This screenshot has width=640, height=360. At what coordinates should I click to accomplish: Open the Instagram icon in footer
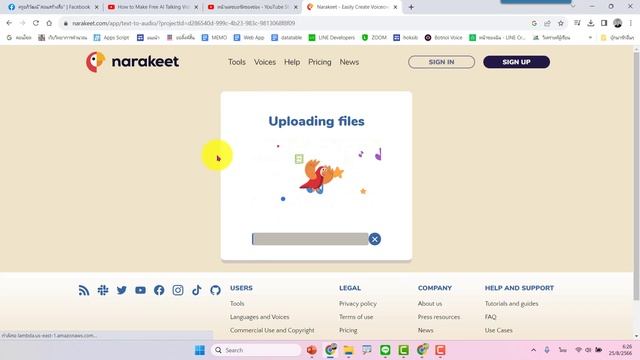178,290
